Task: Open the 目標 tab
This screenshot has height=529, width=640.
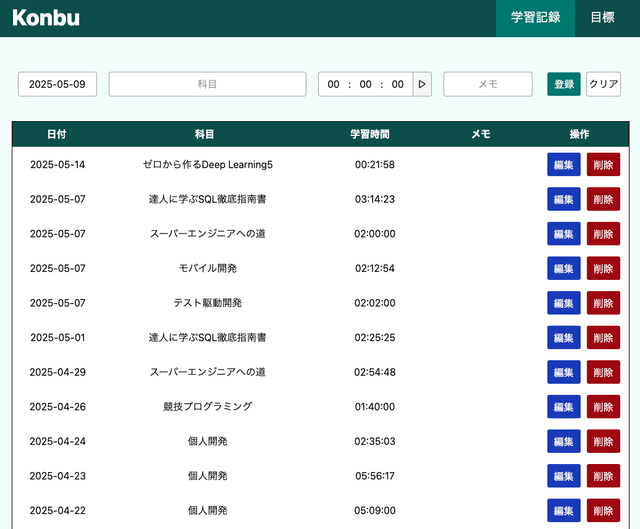Action: point(602,18)
